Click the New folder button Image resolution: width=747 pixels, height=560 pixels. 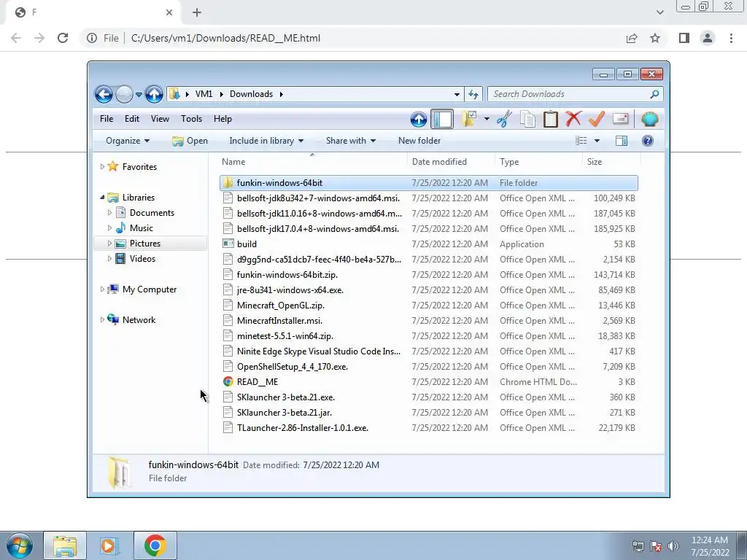click(x=419, y=141)
